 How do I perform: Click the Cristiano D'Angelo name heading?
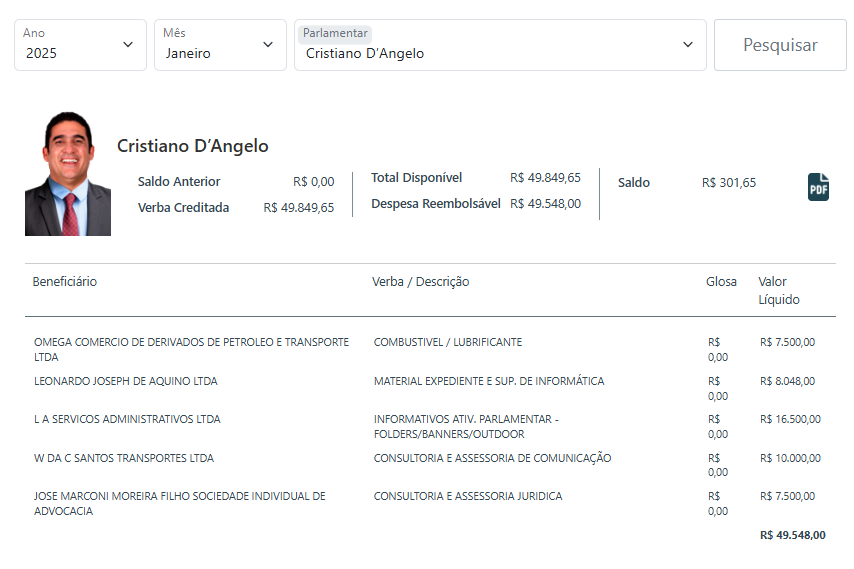pyautogui.click(x=192, y=146)
